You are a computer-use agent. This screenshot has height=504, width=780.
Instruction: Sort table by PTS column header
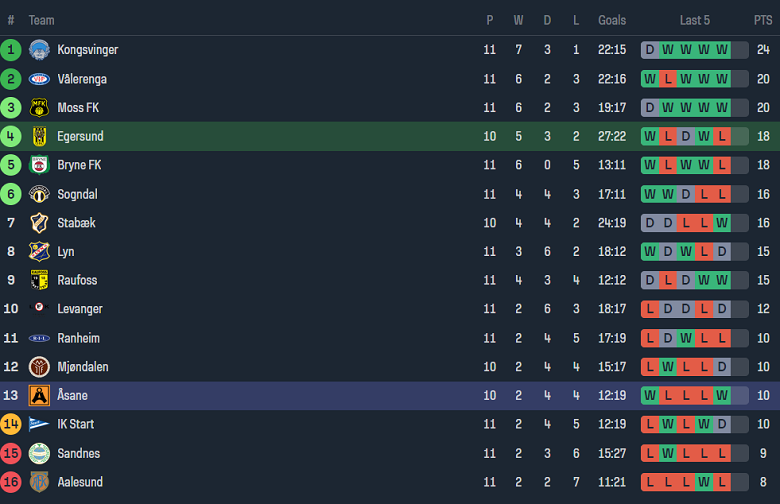pyautogui.click(x=763, y=20)
